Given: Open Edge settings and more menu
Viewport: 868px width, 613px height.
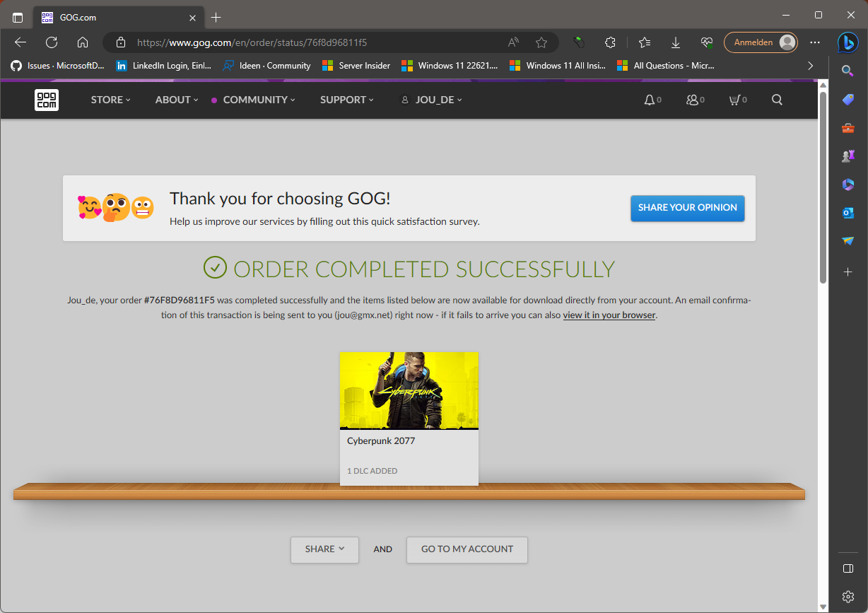Looking at the screenshot, I should point(815,42).
